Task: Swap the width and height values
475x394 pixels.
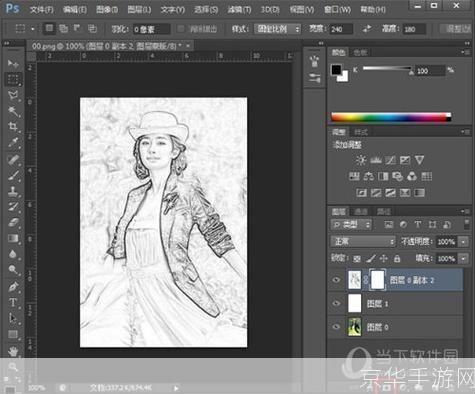Action: 367,29
